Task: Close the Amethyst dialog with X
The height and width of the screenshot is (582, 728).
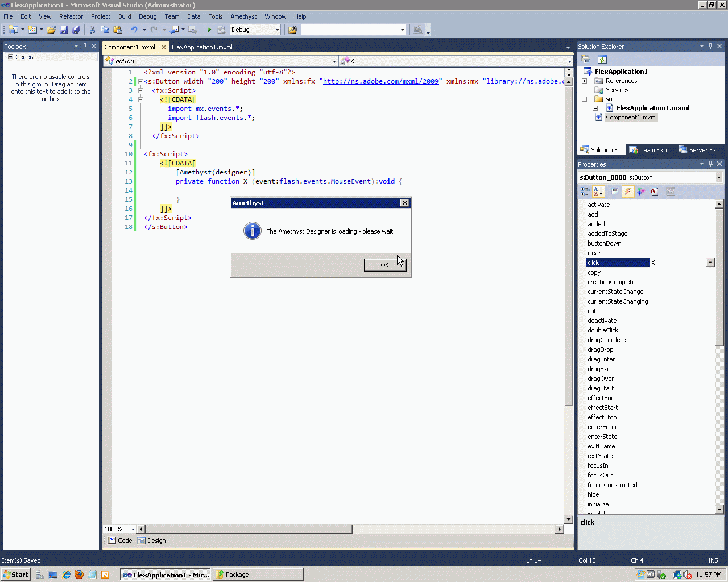Action: 404,203
